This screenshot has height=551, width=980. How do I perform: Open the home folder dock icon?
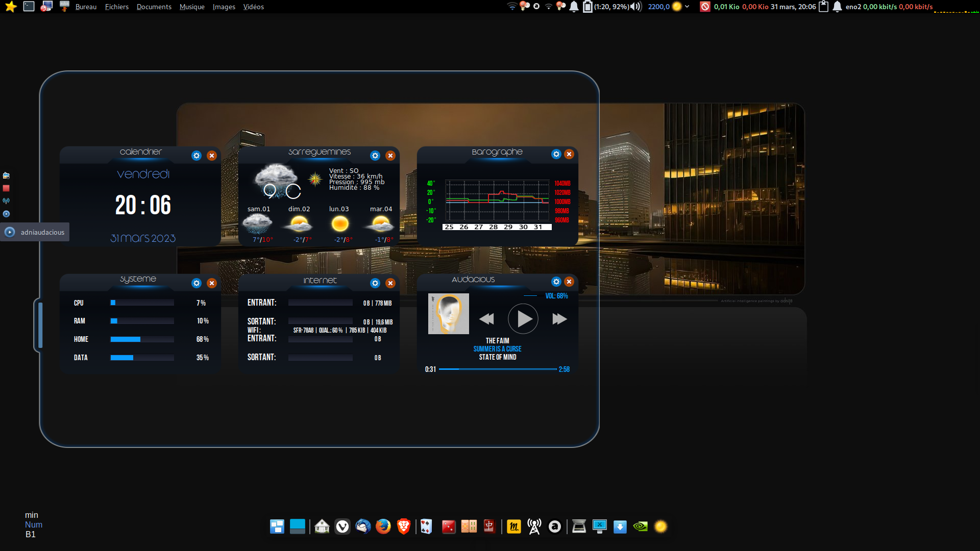(x=322, y=526)
